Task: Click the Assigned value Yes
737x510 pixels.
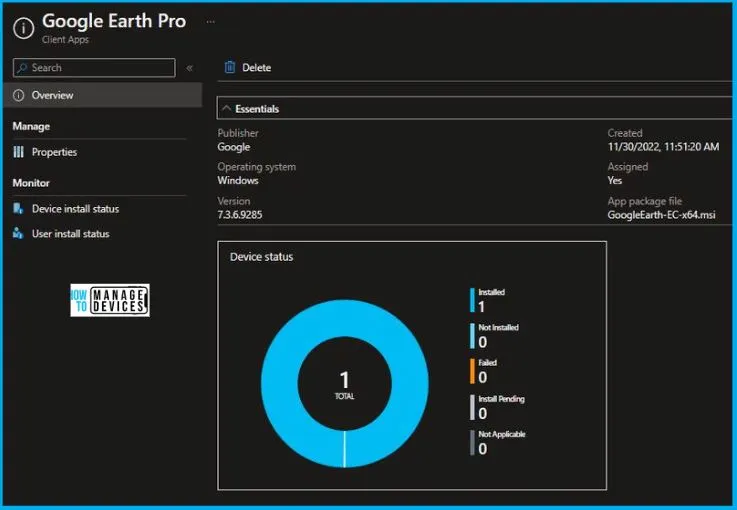Action: pos(614,180)
